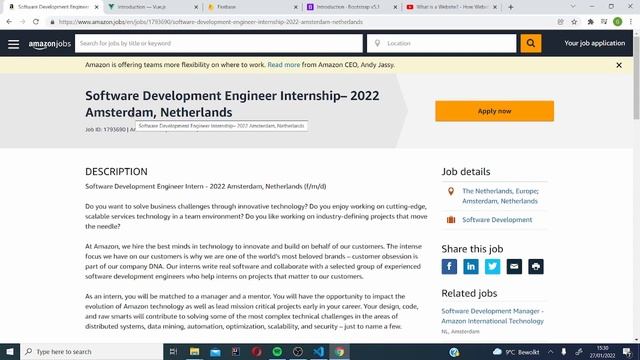Open the tab search dropdown arrow
This screenshot has height=360, width=640.
tap(573, 7)
